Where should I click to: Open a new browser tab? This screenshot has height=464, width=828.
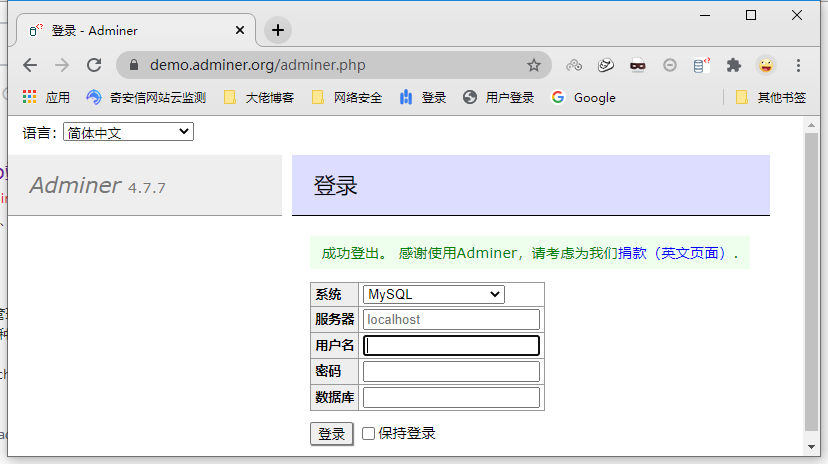click(x=278, y=30)
